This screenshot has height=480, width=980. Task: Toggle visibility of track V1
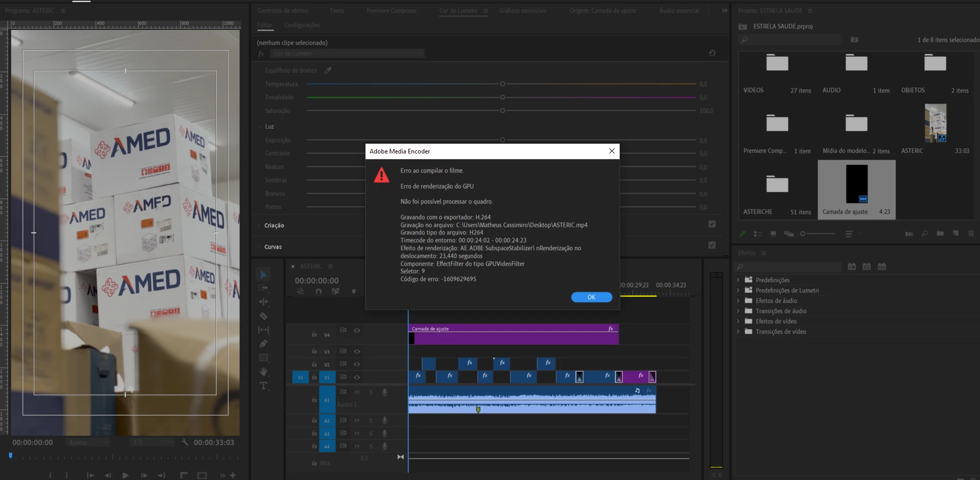point(357,378)
